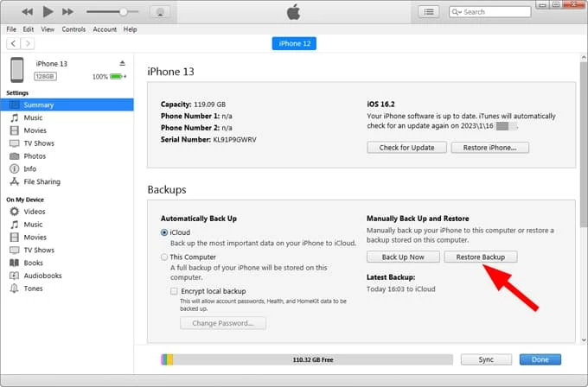Click the Restore Backup button
This screenshot has width=588, height=387.
point(480,257)
